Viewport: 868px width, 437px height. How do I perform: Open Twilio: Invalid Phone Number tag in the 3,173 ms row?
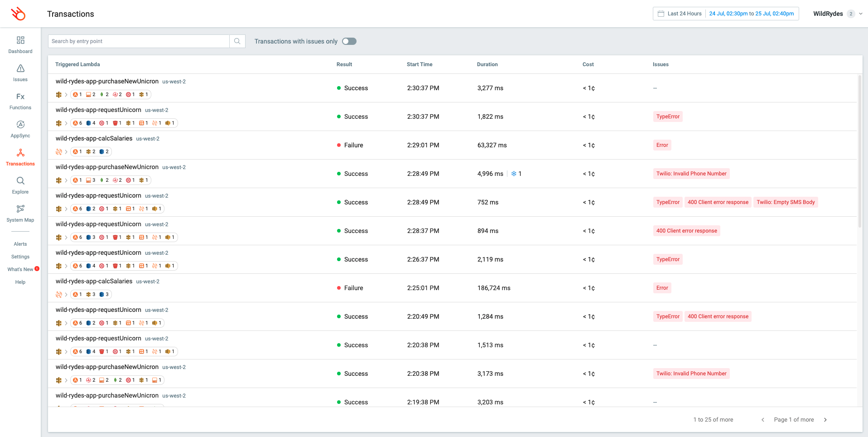(691, 374)
